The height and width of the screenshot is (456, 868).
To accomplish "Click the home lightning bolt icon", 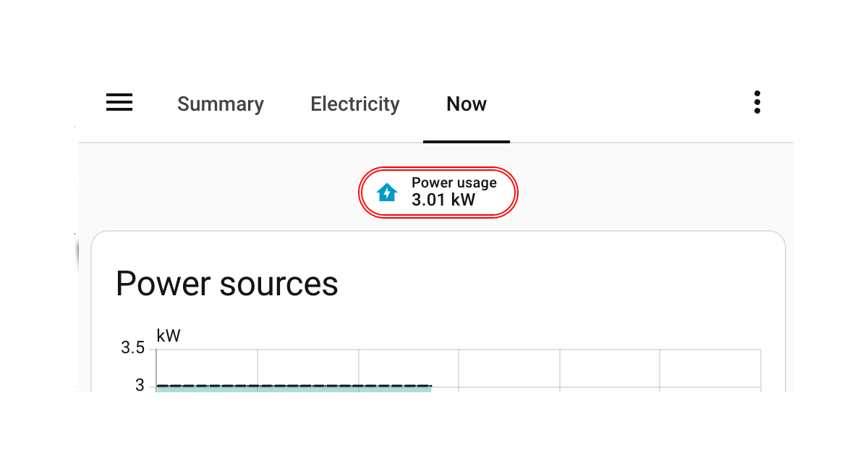I will [x=388, y=193].
